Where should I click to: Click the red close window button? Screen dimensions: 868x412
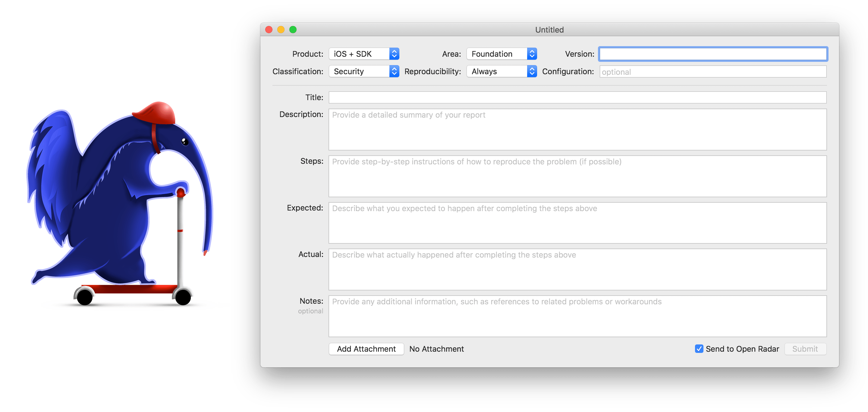coord(269,30)
